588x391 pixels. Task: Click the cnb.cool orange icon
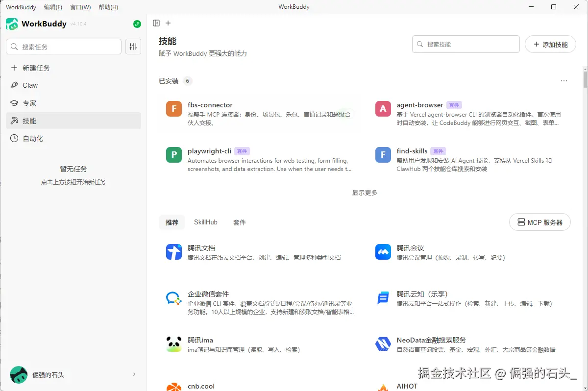tap(174, 387)
